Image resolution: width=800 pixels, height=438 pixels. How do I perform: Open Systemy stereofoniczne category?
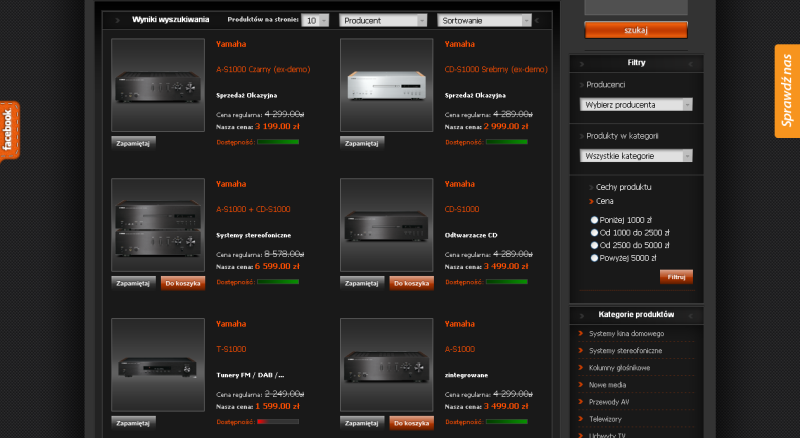pos(626,351)
